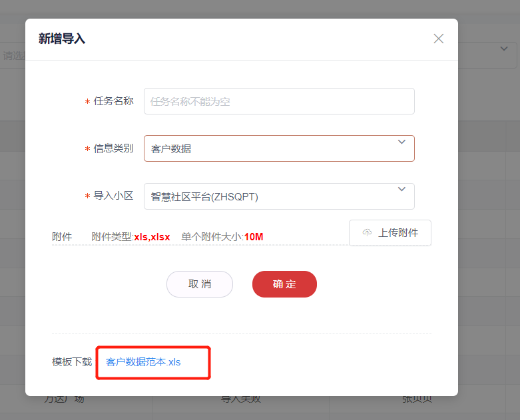Open background page dropdown chevron at top right
Image resolution: width=520 pixels, height=420 pixels.
click(x=504, y=49)
